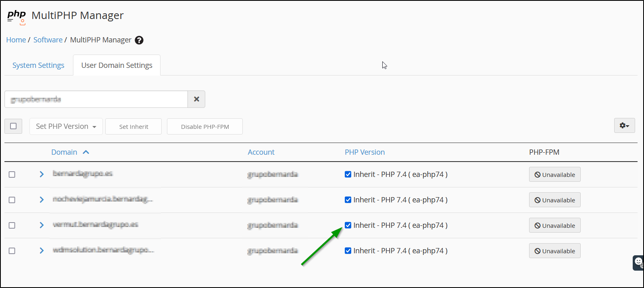Expand the first domain row chevron
Screen dimensions: 644x288
(42, 174)
